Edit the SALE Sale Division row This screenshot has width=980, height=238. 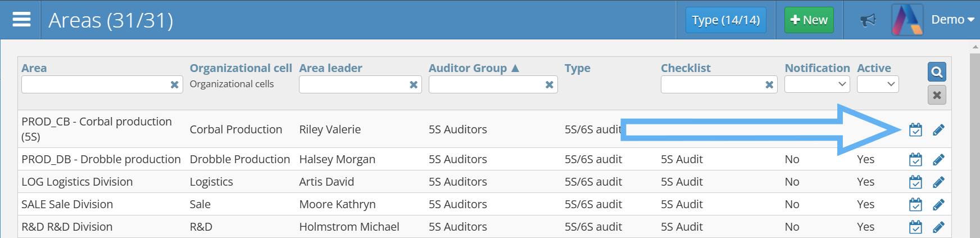coord(938,205)
